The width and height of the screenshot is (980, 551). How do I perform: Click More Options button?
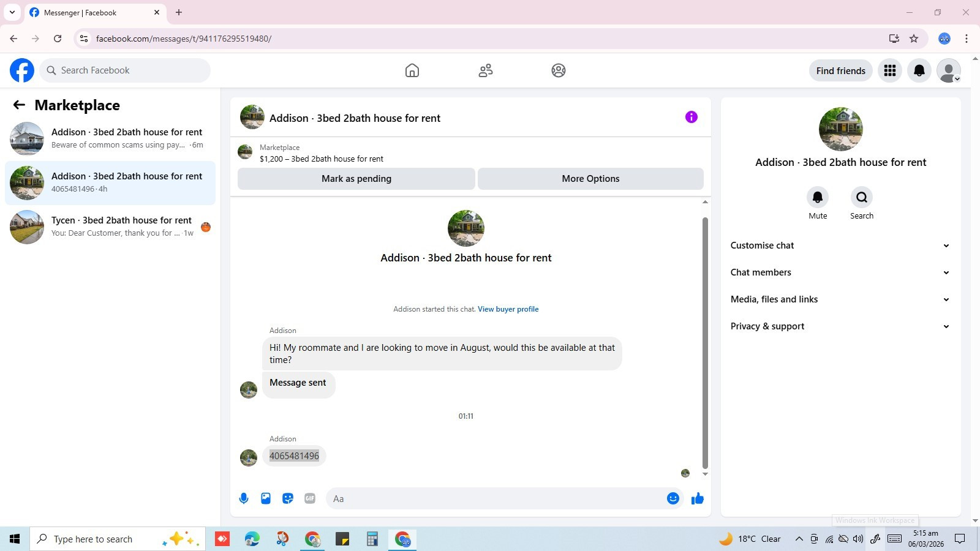[x=590, y=179]
